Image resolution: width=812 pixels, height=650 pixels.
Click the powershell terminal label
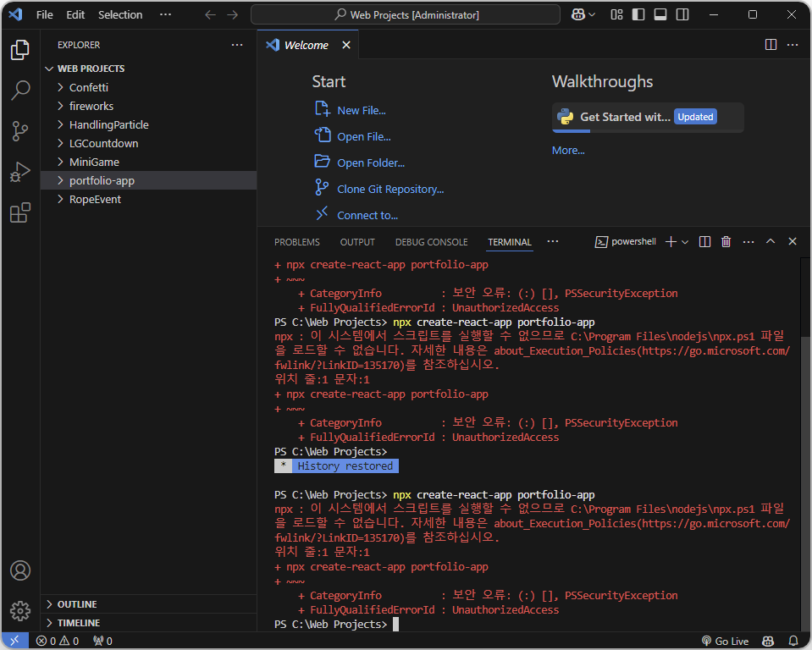tap(626, 242)
